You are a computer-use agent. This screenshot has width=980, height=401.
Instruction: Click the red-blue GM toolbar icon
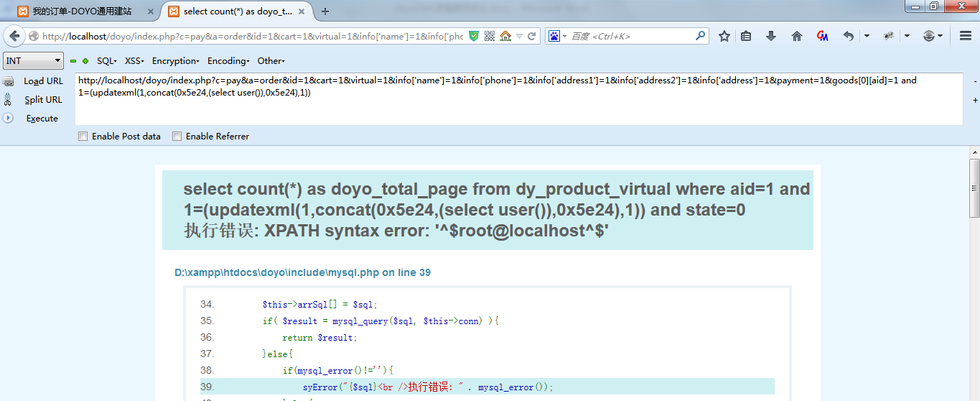click(x=823, y=36)
